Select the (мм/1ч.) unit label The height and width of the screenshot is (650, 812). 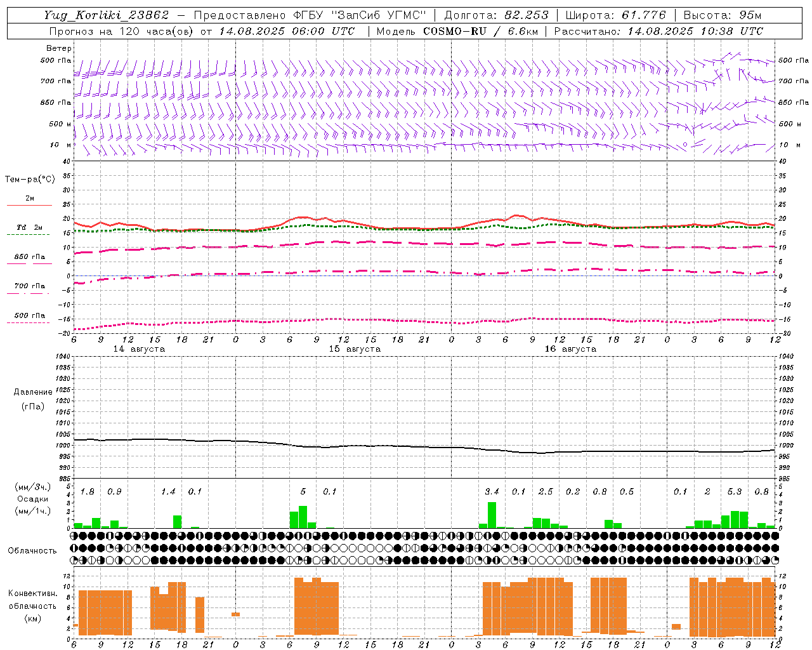coord(32,511)
